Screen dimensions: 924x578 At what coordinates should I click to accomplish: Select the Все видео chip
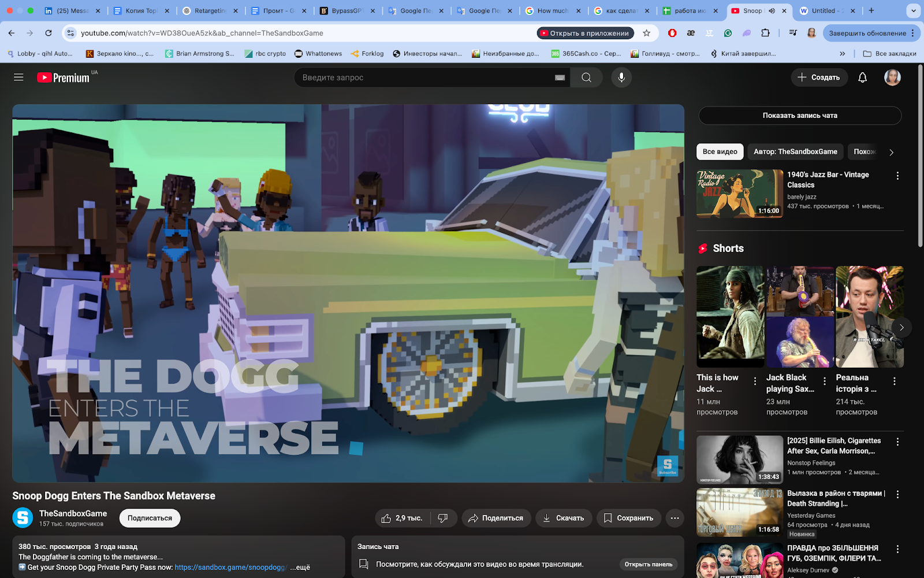coord(720,151)
